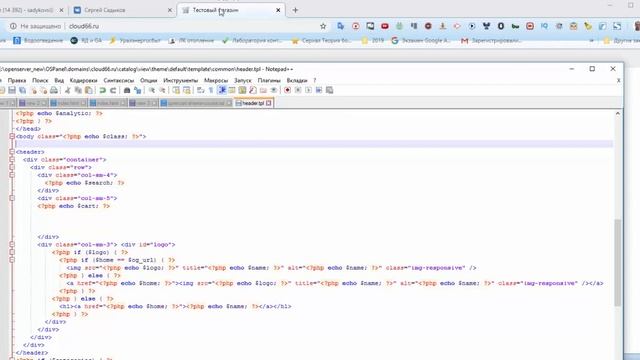
Task: Collapse the if ($home == $og_url) fold
Action: (x=12, y=260)
